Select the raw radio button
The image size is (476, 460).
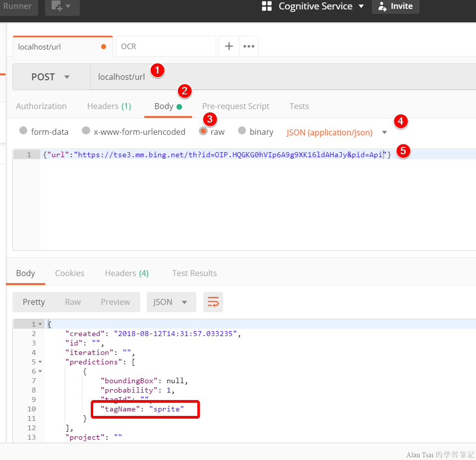(x=203, y=131)
